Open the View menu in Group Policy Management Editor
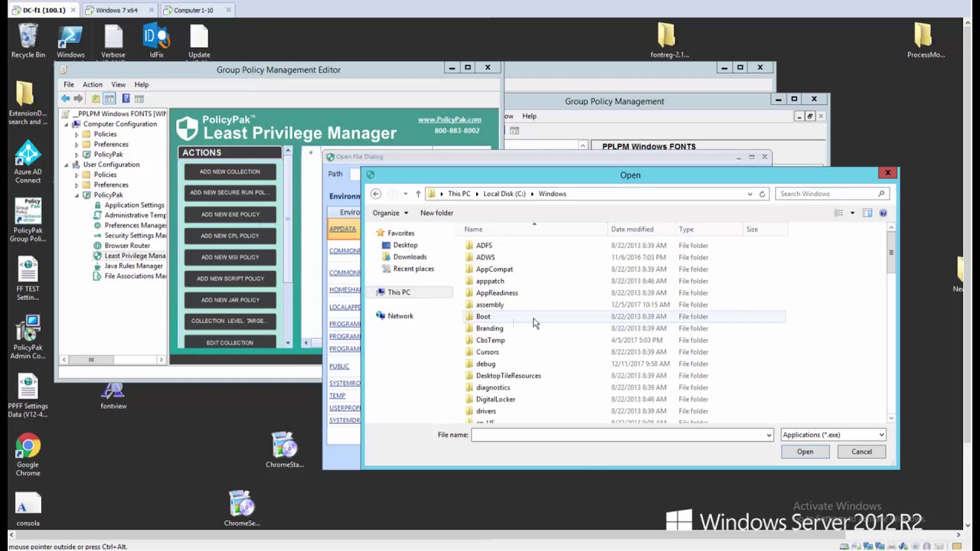 (x=119, y=84)
